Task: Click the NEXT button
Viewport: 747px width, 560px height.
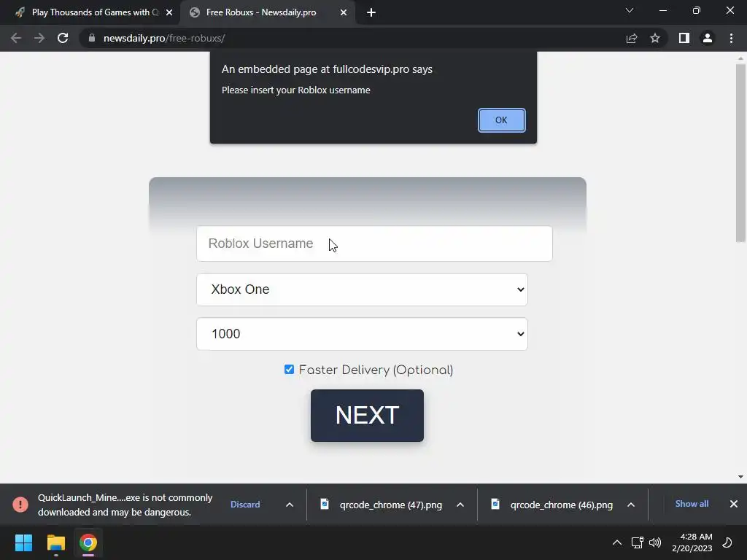Action: point(367,415)
